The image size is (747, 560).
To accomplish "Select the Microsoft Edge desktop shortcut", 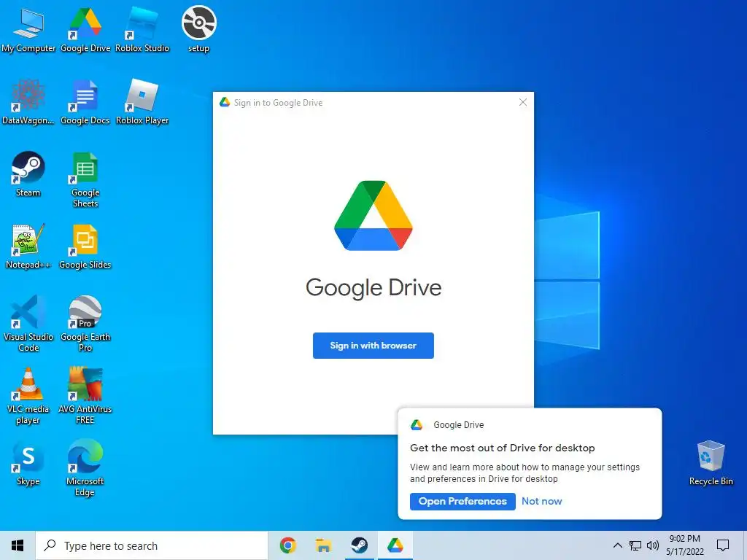I will click(85, 468).
